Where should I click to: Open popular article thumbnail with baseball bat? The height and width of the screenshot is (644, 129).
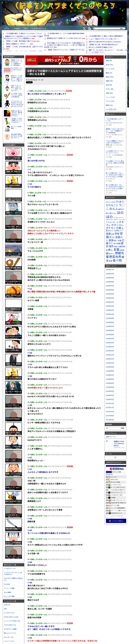14,264
